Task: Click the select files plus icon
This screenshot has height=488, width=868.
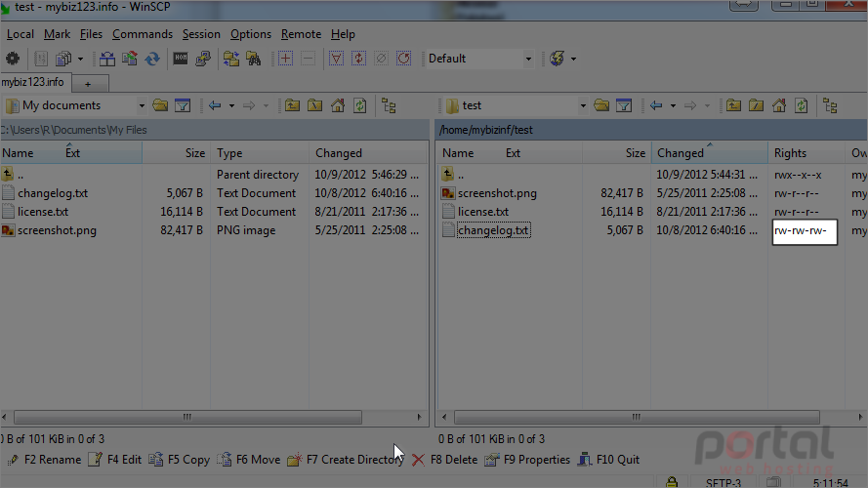Action: tap(286, 59)
